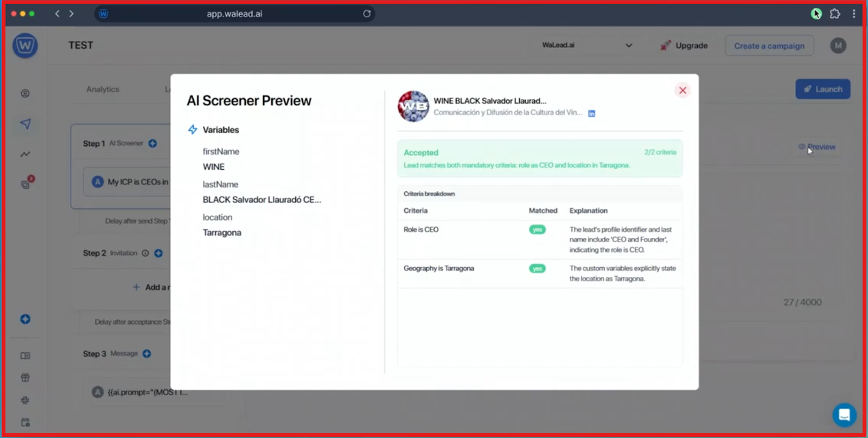The image size is (868, 438).
Task: Click the Role is CEO criteria row
Action: pyautogui.click(x=540, y=240)
